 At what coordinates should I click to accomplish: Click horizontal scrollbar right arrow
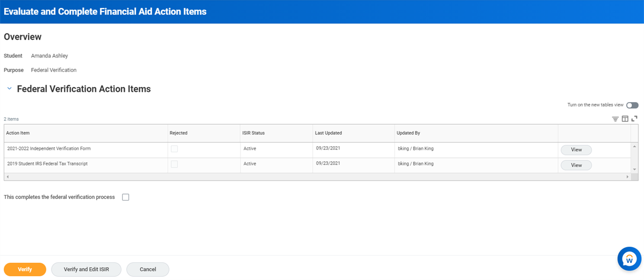coord(627,177)
